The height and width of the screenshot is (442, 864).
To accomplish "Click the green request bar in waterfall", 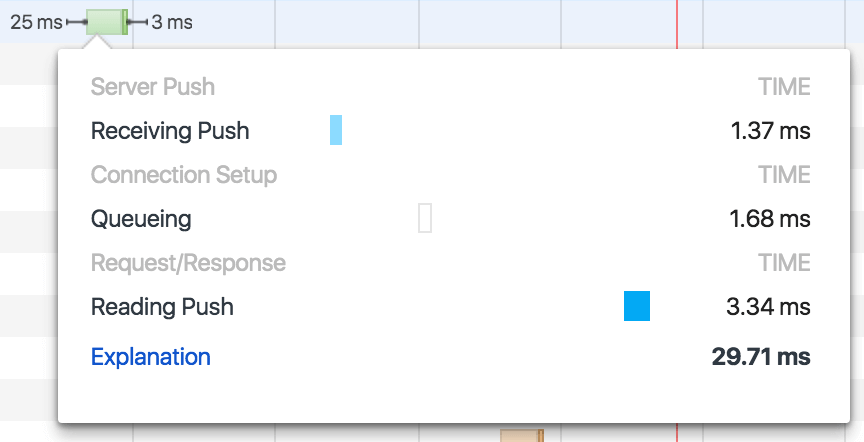I will coord(106,22).
